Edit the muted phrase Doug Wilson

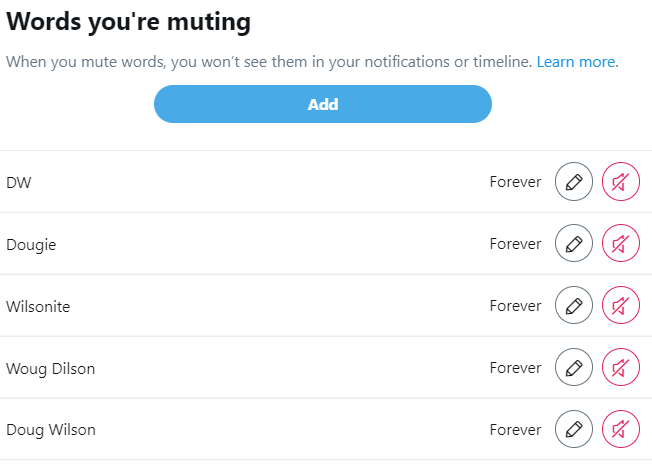click(573, 429)
